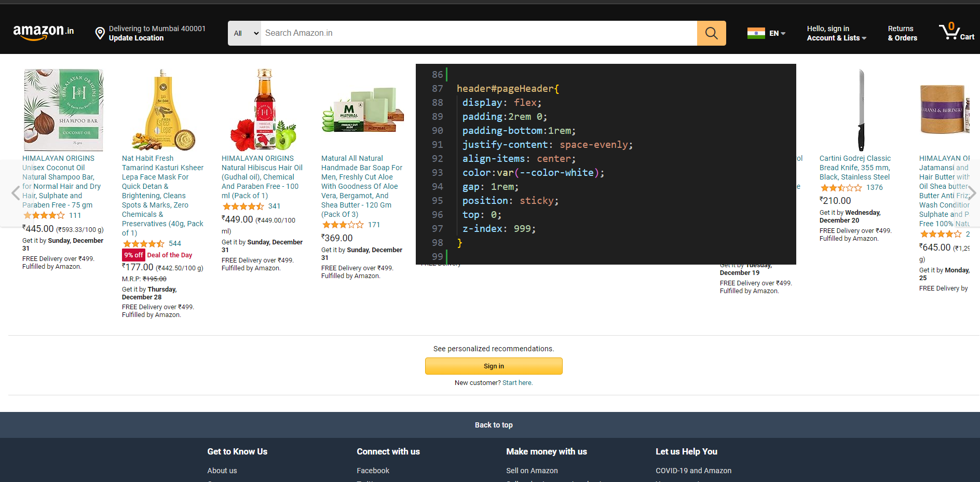Click the Search Amazon.in input field
This screenshot has width=980, height=482.
(x=479, y=33)
